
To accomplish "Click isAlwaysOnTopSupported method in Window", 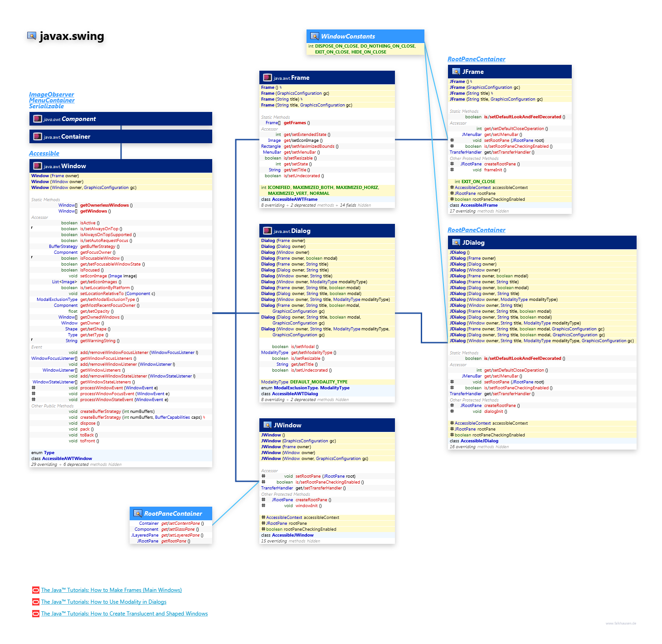I will [x=106, y=235].
